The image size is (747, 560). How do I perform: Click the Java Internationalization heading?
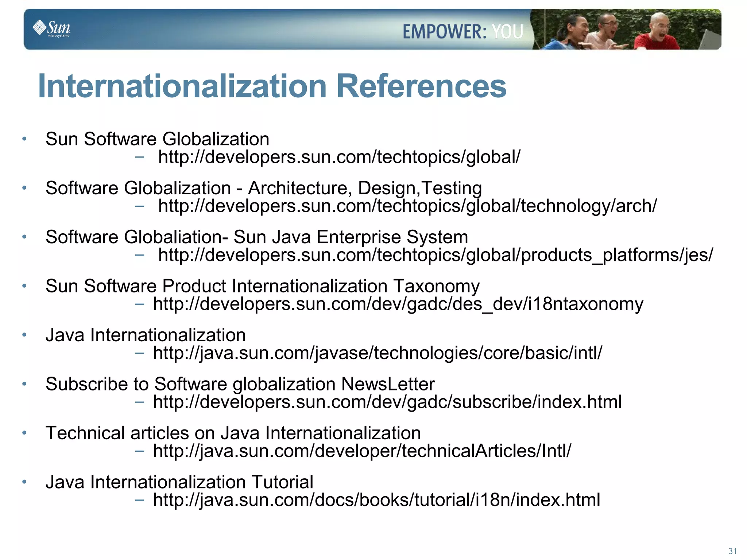(x=146, y=335)
